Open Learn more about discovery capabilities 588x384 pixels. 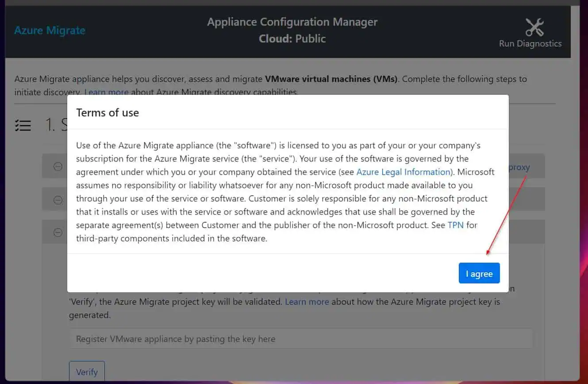106,92
